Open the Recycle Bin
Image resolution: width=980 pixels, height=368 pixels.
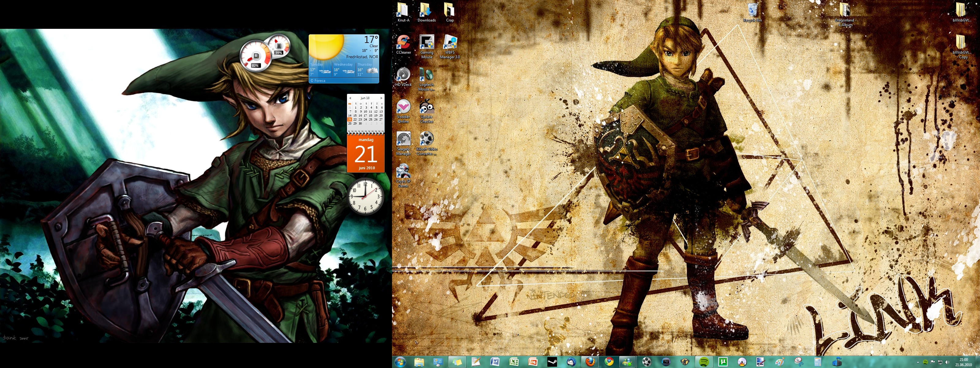pyautogui.click(x=752, y=12)
